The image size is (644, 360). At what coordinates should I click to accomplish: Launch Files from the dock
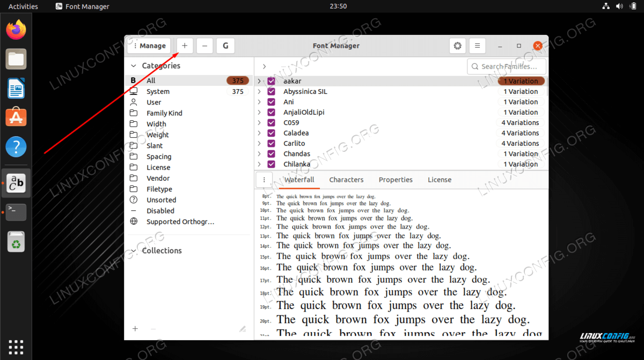(x=16, y=58)
